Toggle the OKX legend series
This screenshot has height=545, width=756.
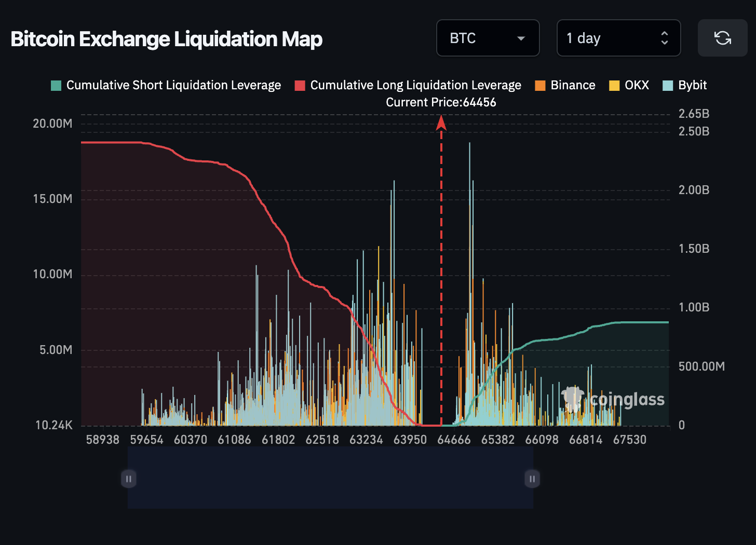click(629, 85)
